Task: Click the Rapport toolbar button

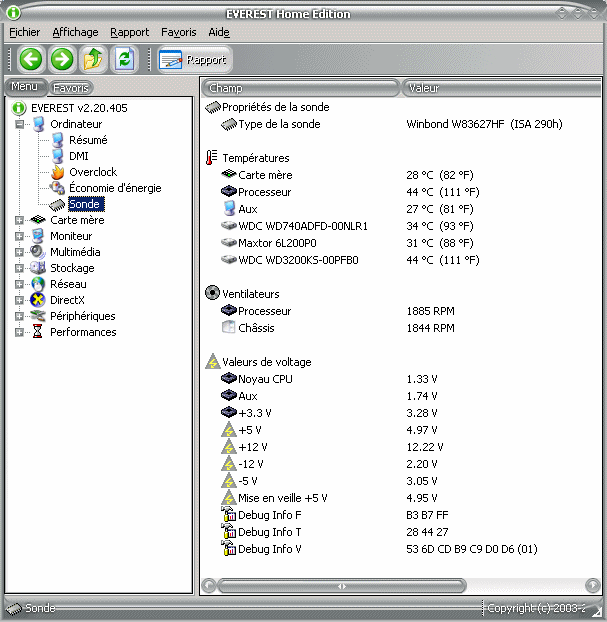Action: click(194, 60)
